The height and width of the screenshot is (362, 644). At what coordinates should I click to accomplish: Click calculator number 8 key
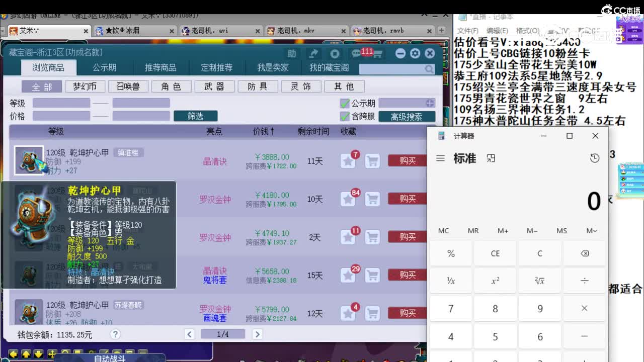(x=495, y=308)
